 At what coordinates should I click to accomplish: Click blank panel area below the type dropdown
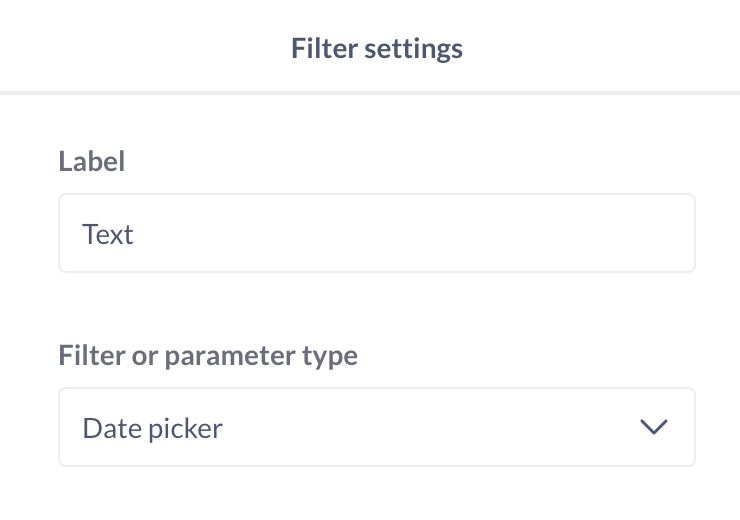[376, 495]
